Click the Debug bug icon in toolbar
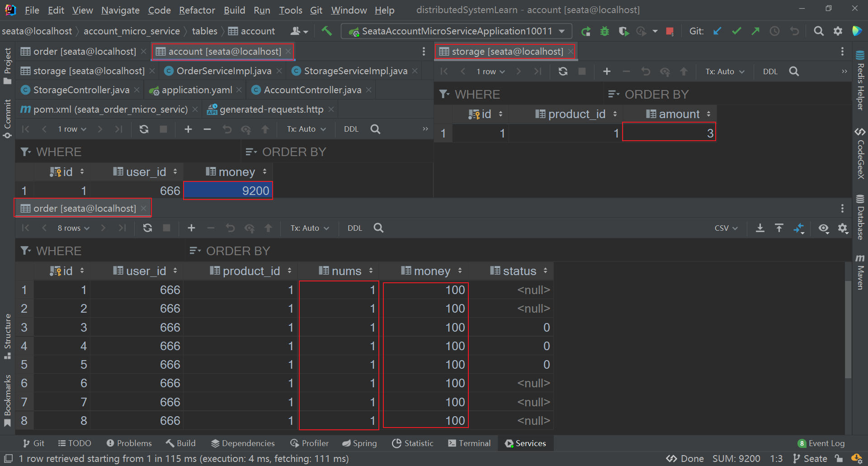Screen dimensions: 868x466 pyautogui.click(x=604, y=31)
